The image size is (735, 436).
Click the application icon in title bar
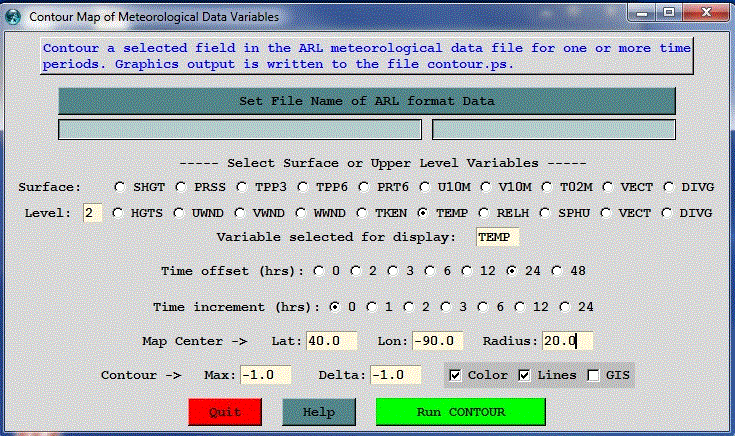(x=14, y=17)
